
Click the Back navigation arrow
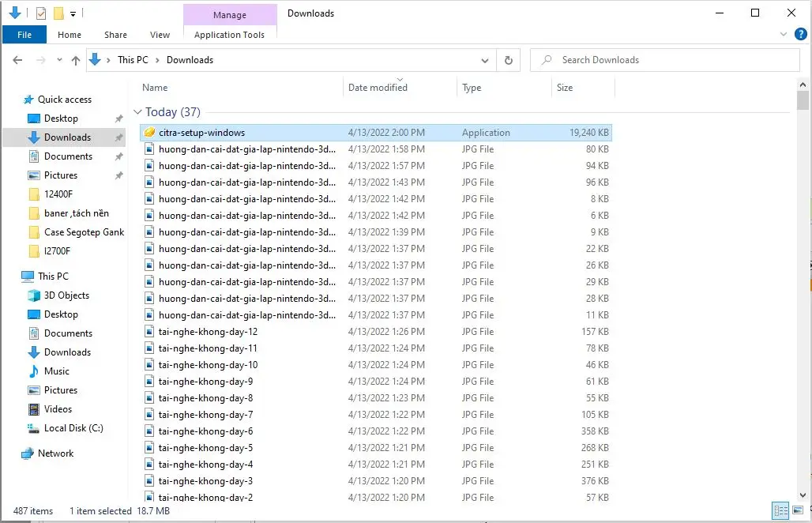(x=18, y=60)
